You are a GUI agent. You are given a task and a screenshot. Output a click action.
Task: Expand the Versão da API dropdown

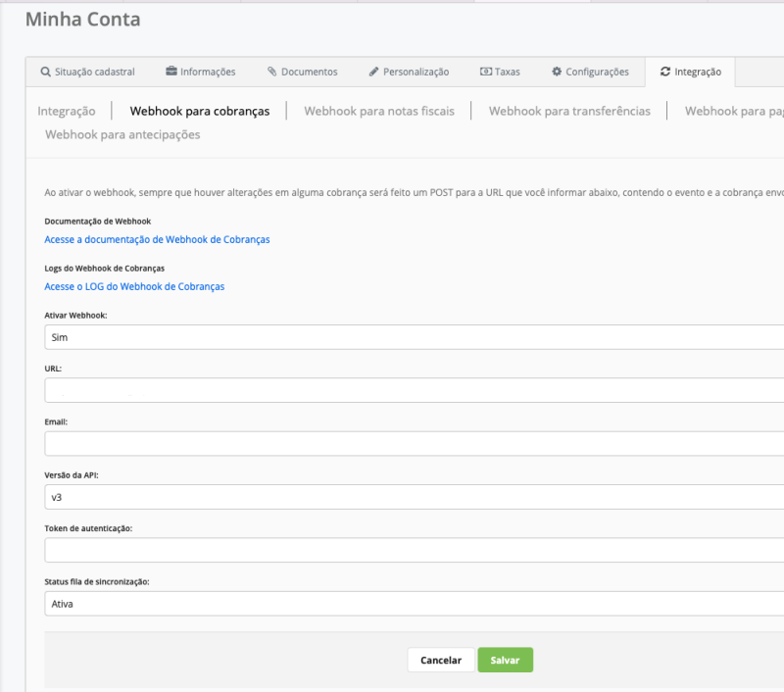coord(414,497)
